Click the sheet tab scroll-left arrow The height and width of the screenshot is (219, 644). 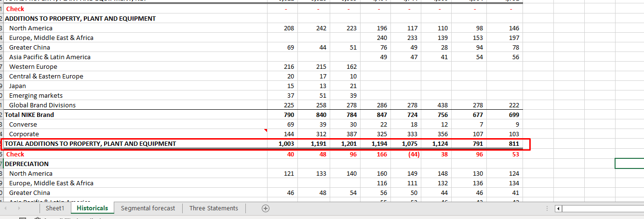(6, 208)
